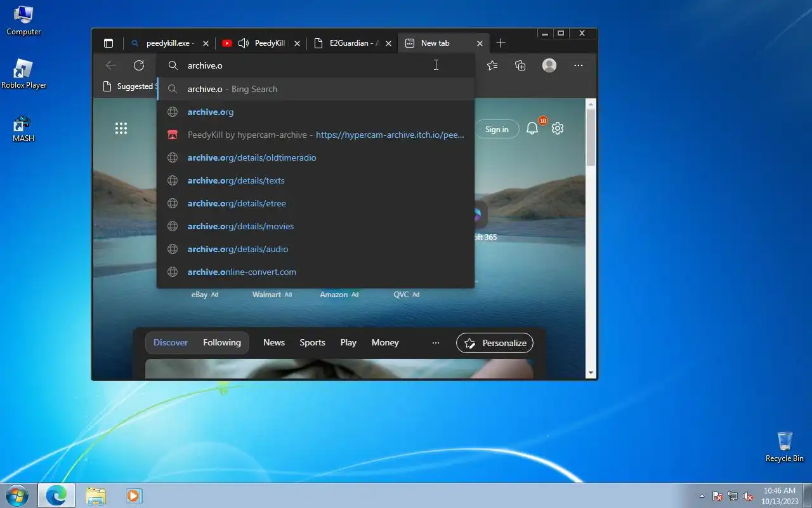Screen dimensions: 812x508
Task: Close the E2Guardian tab
Action: [388, 43]
